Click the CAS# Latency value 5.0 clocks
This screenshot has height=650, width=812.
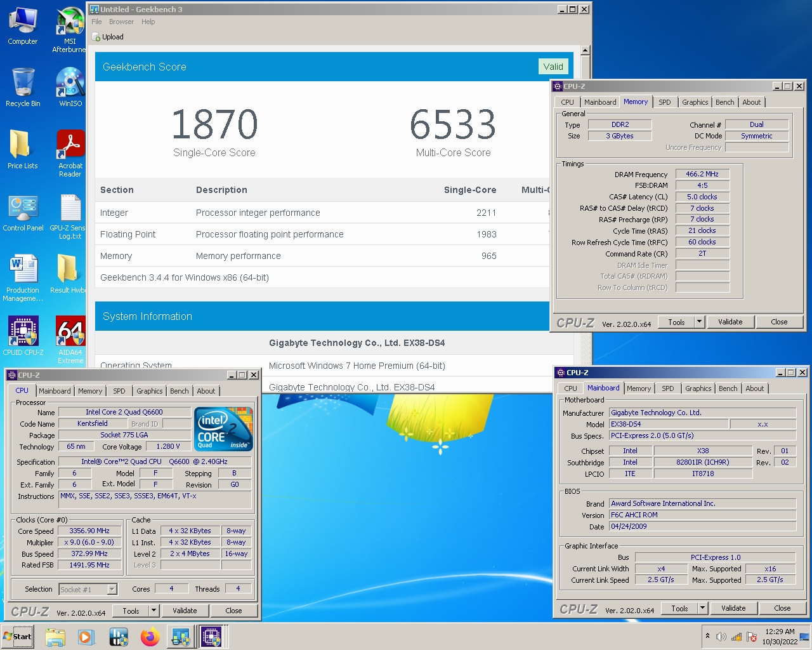tap(702, 197)
